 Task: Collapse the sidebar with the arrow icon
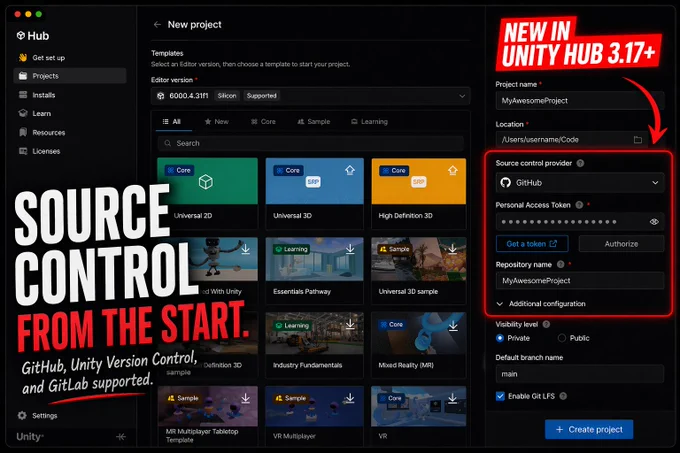point(121,437)
